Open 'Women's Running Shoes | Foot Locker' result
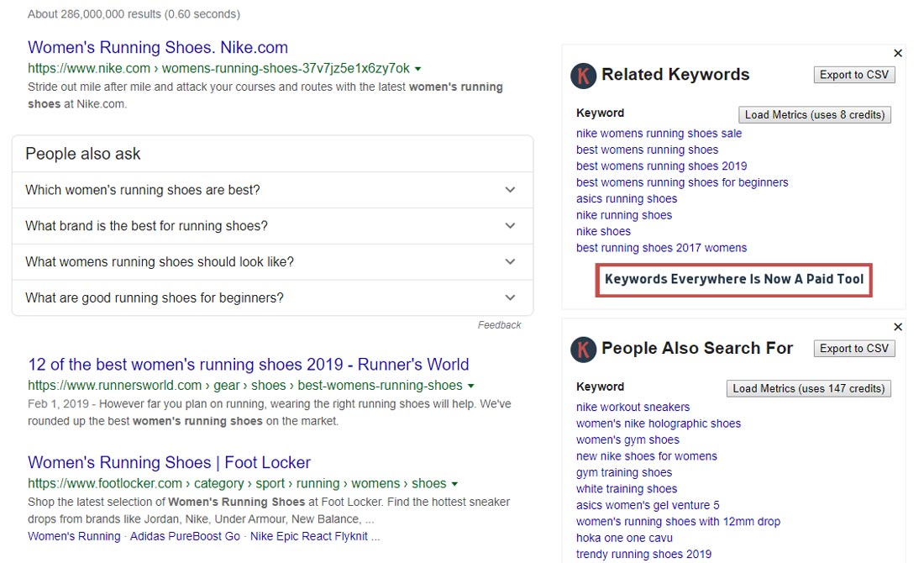924x563 pixels. (x=169, y=462)
